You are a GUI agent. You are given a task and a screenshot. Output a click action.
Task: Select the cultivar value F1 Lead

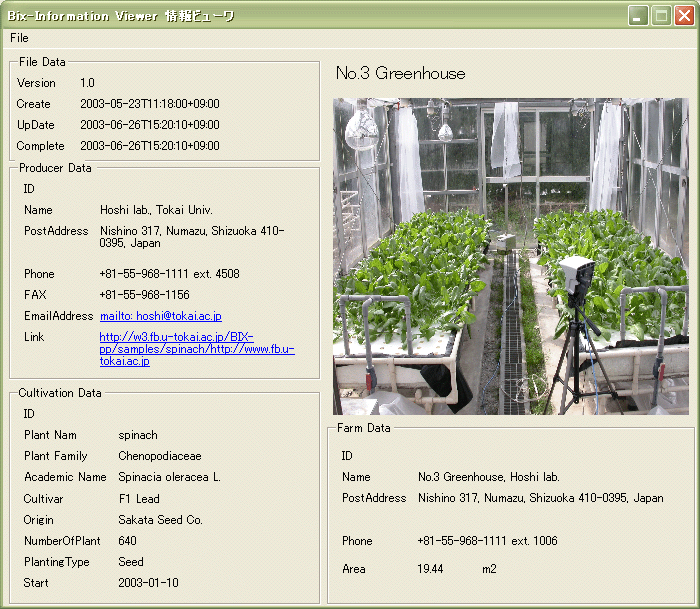[x=138, y=499]
